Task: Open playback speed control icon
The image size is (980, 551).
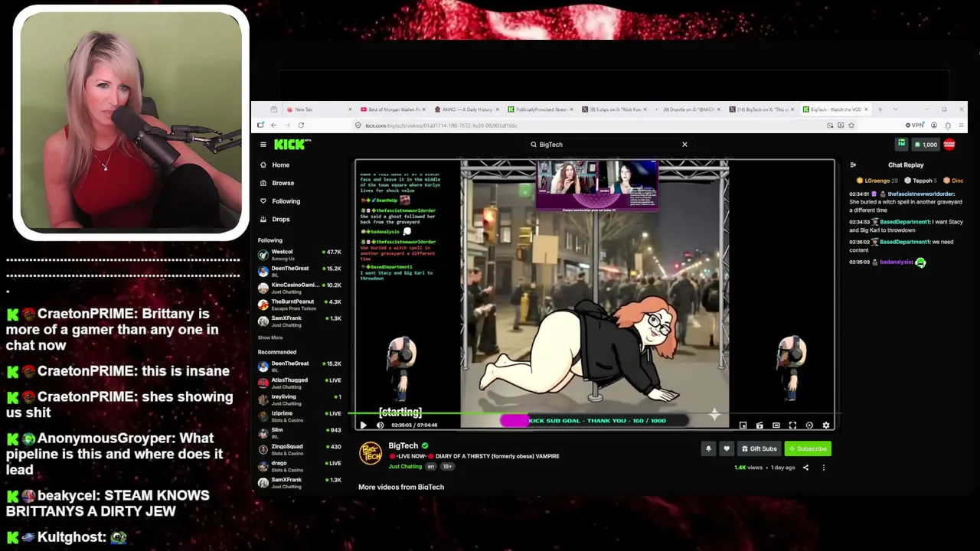Action: (809, 425)
